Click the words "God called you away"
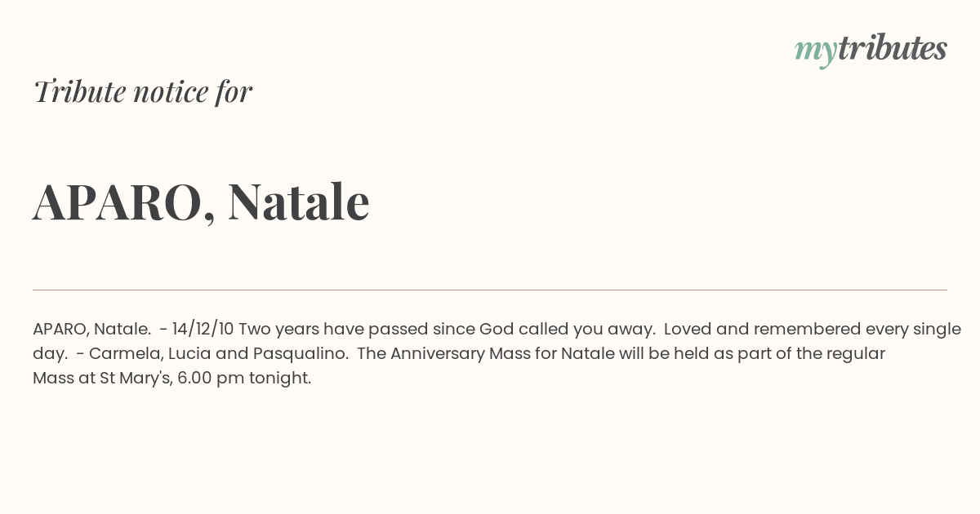This screenshot has width=980, height=514. pos(568,330)
